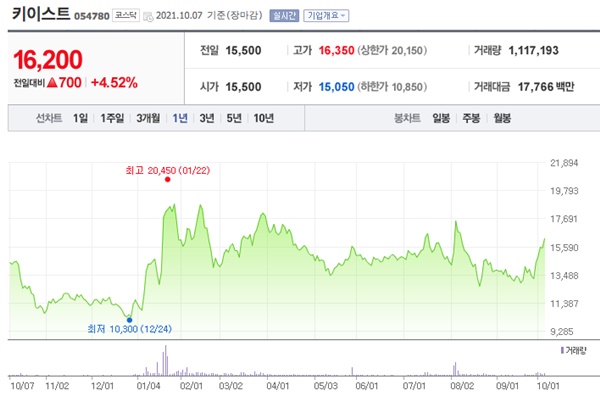Click the 거래량 legend marker on chart
The image size is (600, 401).
[x=562, y=350]
